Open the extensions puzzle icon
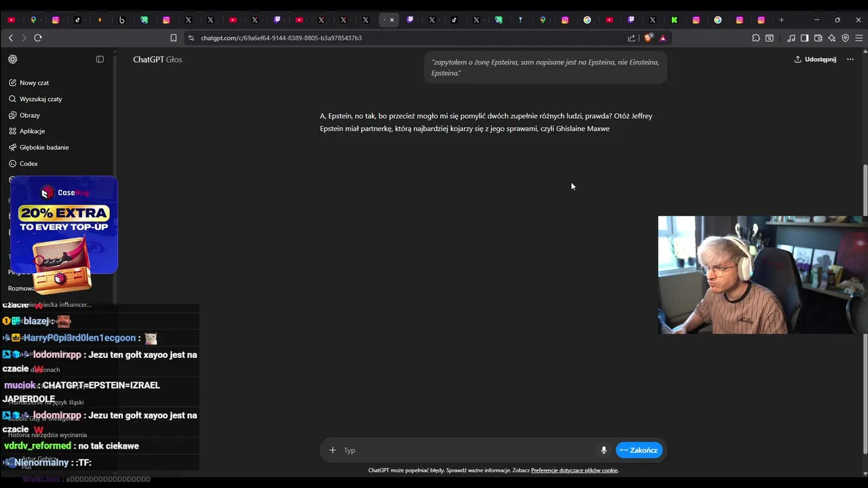The height and width of the screenshot is (488, 868). pos(756,38)
